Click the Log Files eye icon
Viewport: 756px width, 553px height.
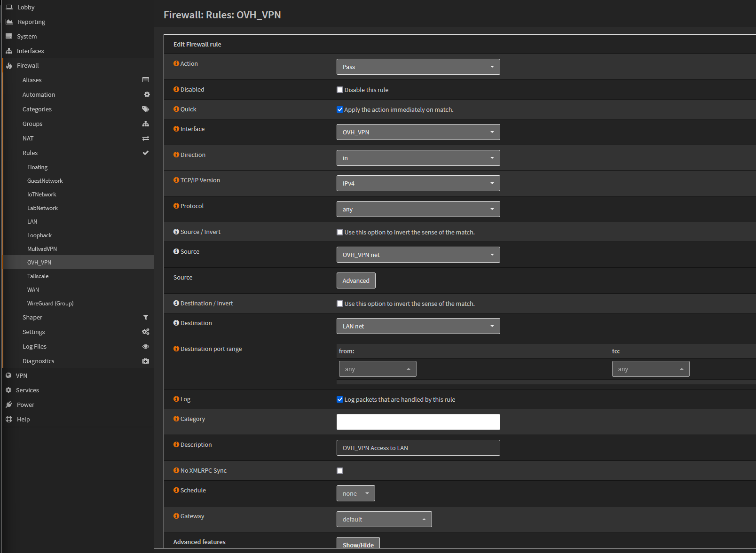(x=146, y=346)
